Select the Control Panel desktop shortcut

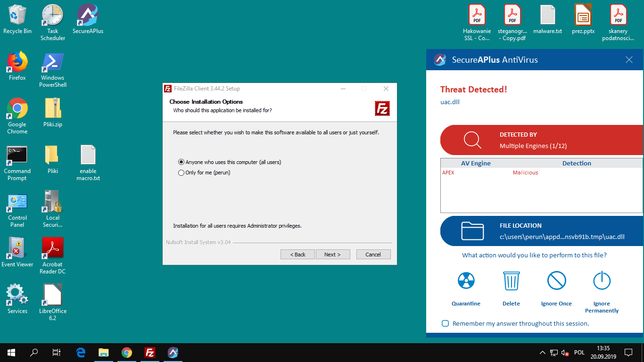click(x=17, y=209)
